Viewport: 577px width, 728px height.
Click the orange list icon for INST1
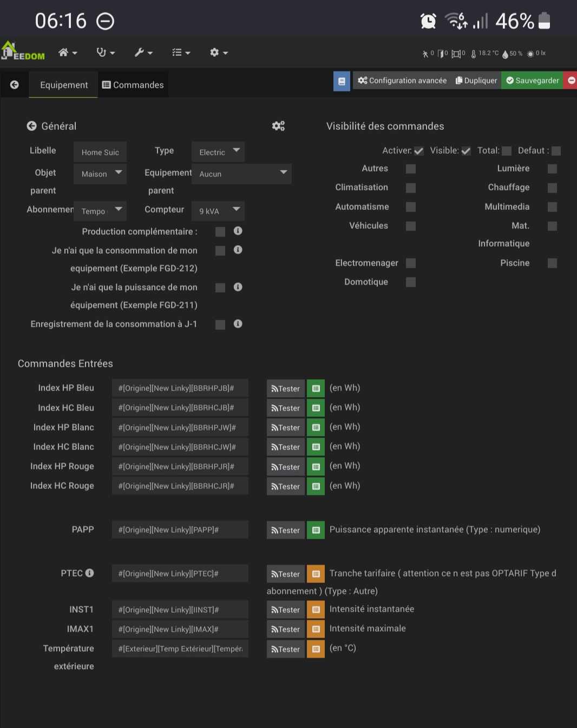[316, 610]
